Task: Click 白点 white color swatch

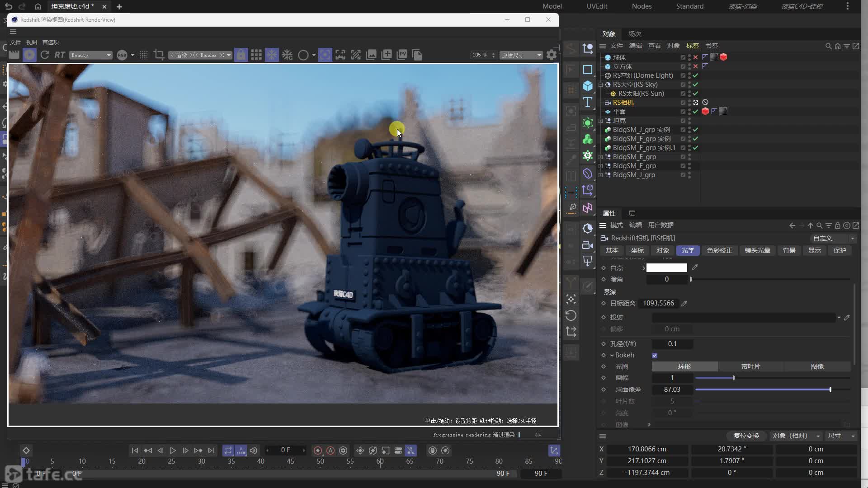Action: pyautogui.click(x=667, y=268)
